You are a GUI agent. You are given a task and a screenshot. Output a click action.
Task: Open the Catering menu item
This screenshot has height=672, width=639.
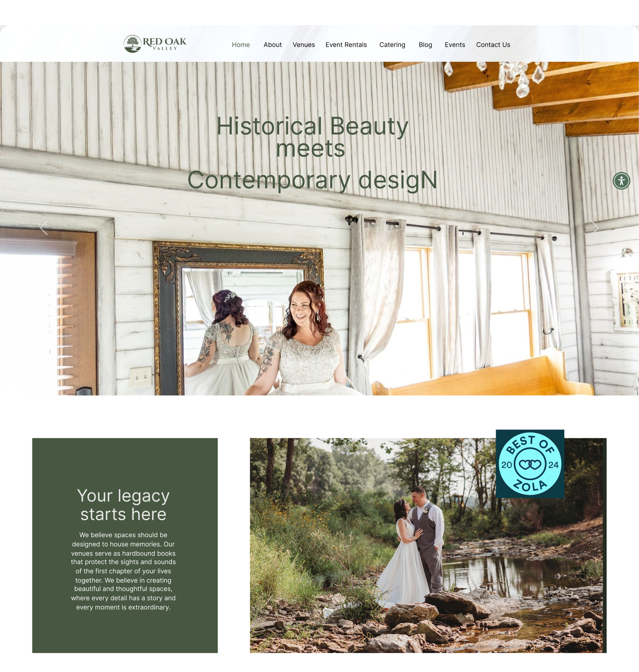point(392,45)
